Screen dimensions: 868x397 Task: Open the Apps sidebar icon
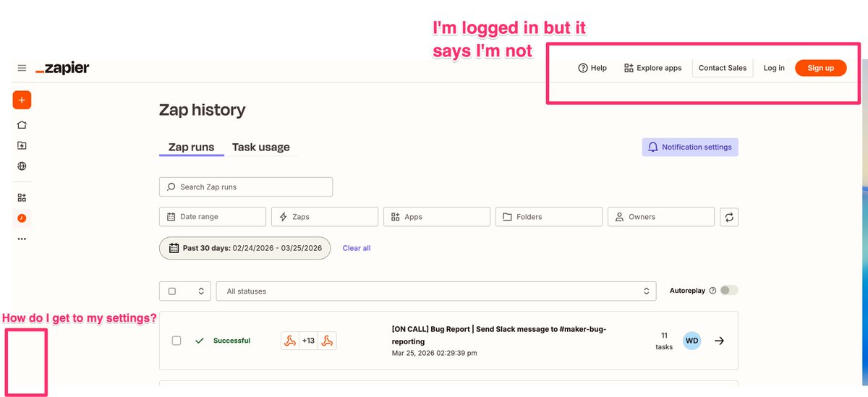[22, 197]
